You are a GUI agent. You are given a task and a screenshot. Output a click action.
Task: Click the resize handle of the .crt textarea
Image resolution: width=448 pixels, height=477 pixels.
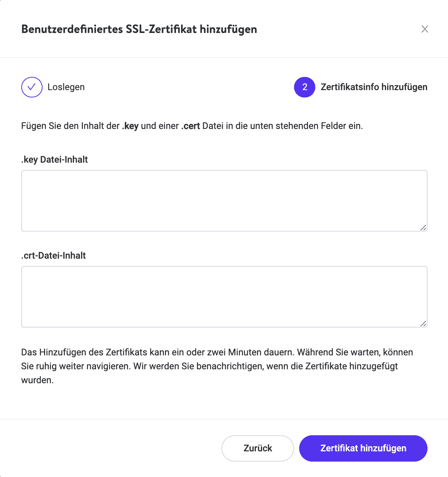pyautogui.click(x=423, y=323)
